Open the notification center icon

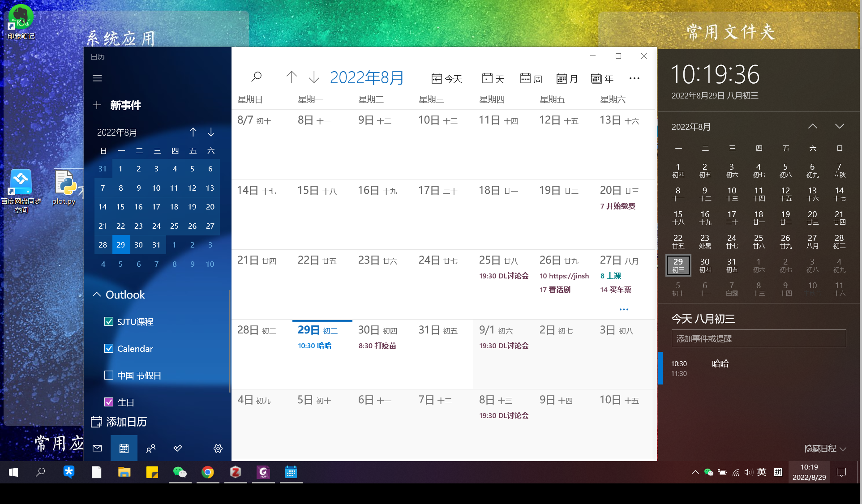tap(841, 472)
